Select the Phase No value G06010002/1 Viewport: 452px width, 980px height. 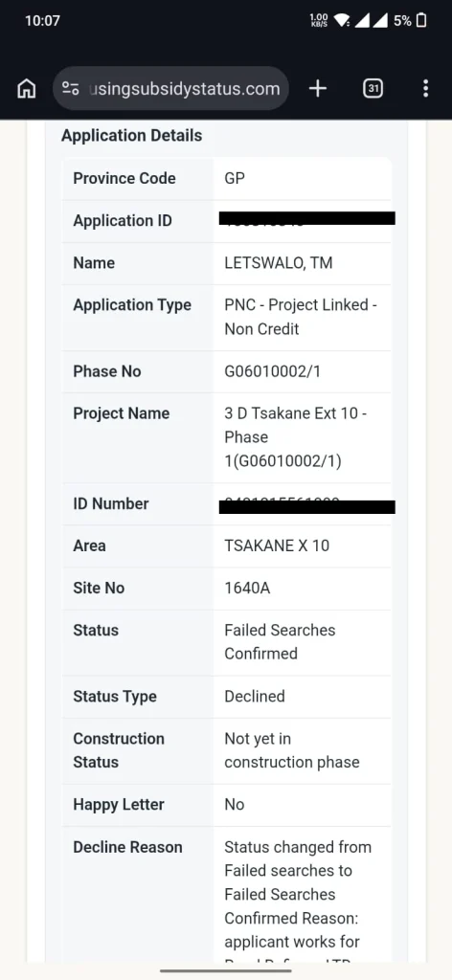(273, 371)
